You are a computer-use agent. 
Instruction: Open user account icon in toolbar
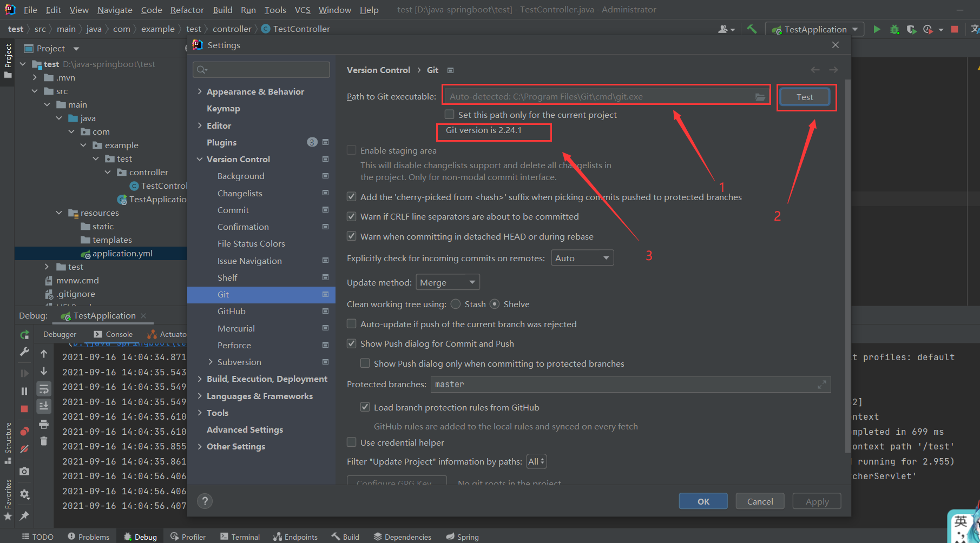click(x=726, y=29)
